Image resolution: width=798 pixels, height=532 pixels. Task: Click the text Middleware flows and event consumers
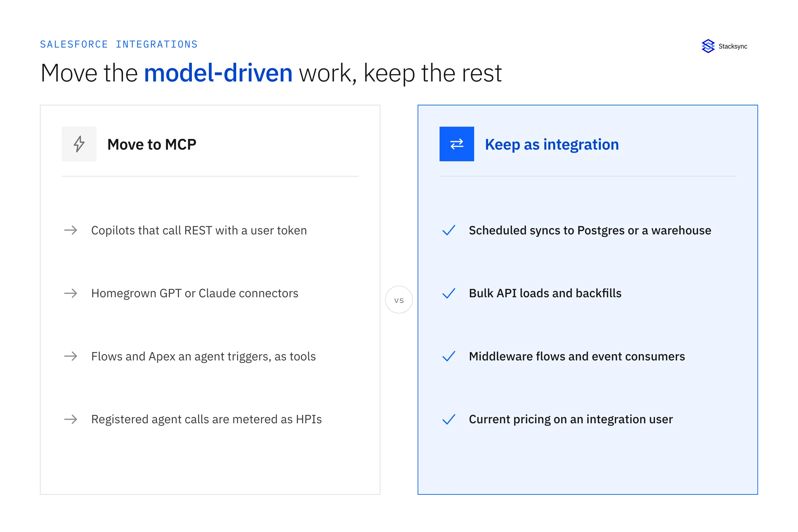[x=577, y=356]
